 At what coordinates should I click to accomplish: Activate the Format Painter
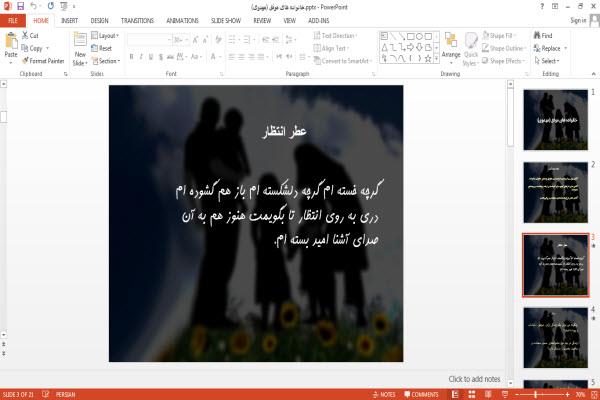pos(43,61)
